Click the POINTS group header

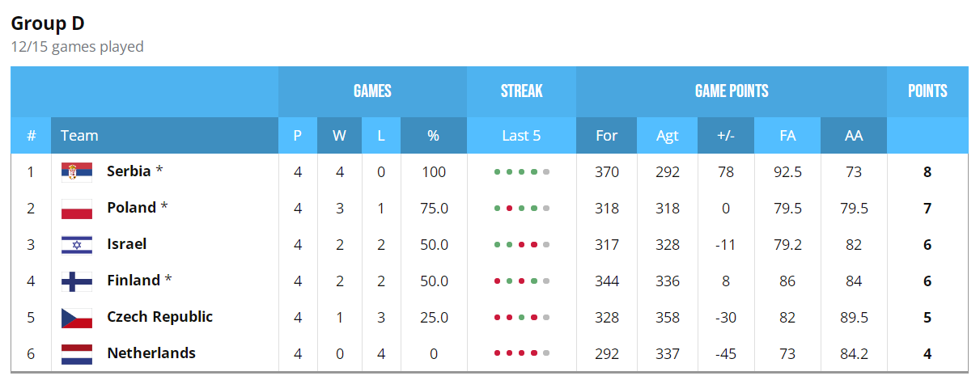[927, 91]
